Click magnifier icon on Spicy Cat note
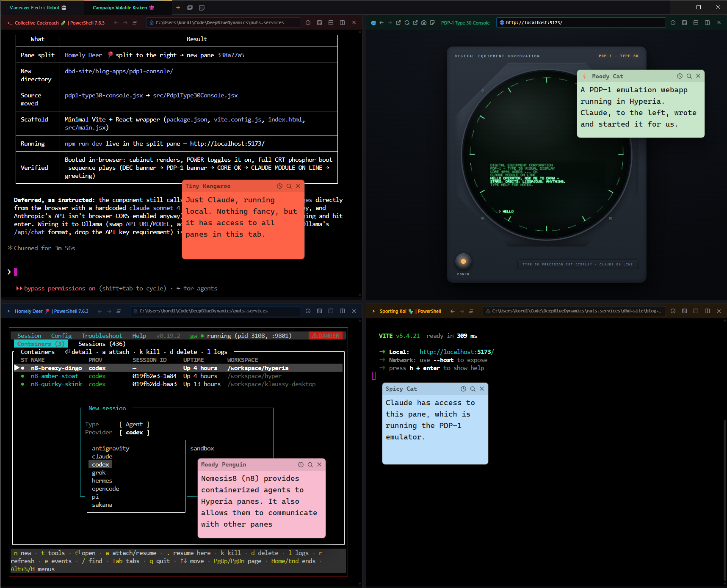Image resolution: width=727 pixels, height=588 pixels. [473, 389]
